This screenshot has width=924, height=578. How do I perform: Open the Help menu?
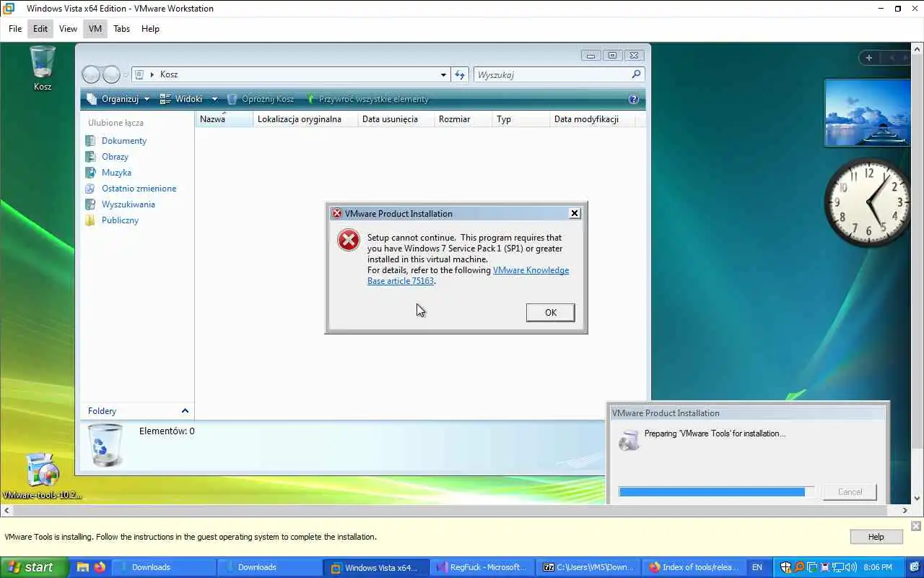coord(150,29)
